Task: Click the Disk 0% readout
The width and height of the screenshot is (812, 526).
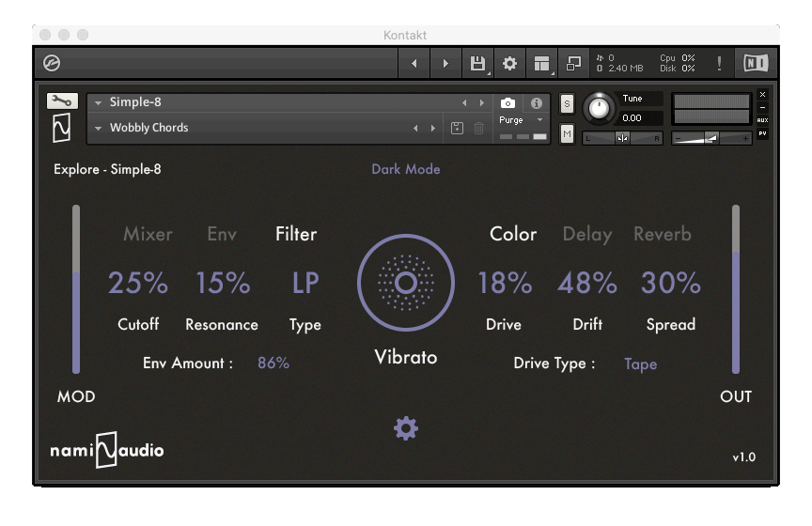Action: [x=678, y=69]
